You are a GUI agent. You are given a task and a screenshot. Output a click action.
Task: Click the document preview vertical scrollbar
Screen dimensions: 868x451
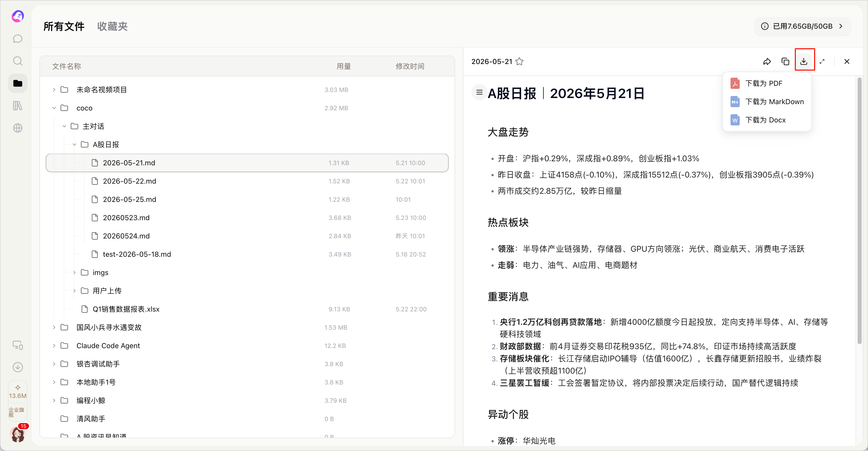click(859, 211)
